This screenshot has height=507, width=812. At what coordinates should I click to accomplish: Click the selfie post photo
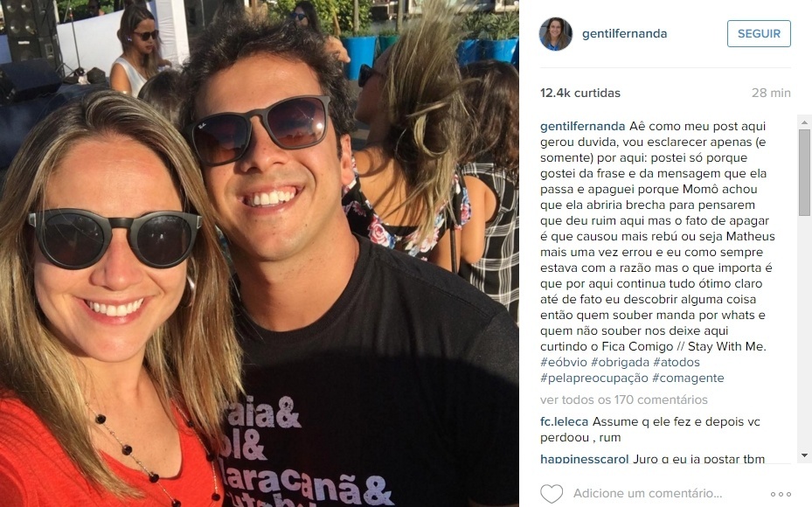coord(260,253)
